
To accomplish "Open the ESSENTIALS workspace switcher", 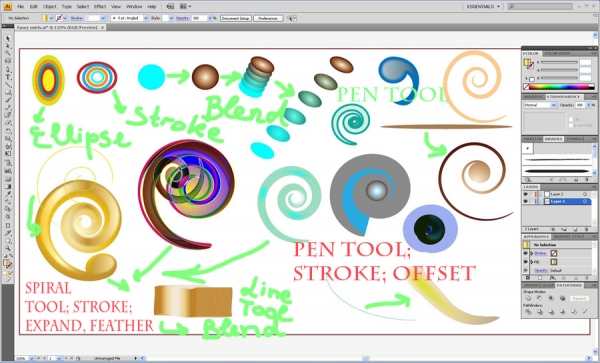I will (483, 7).
